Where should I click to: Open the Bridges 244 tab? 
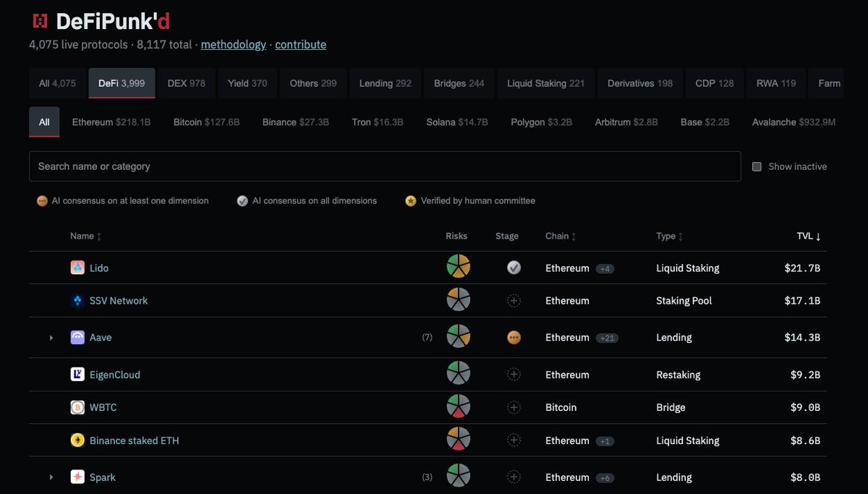pos(459,83)
